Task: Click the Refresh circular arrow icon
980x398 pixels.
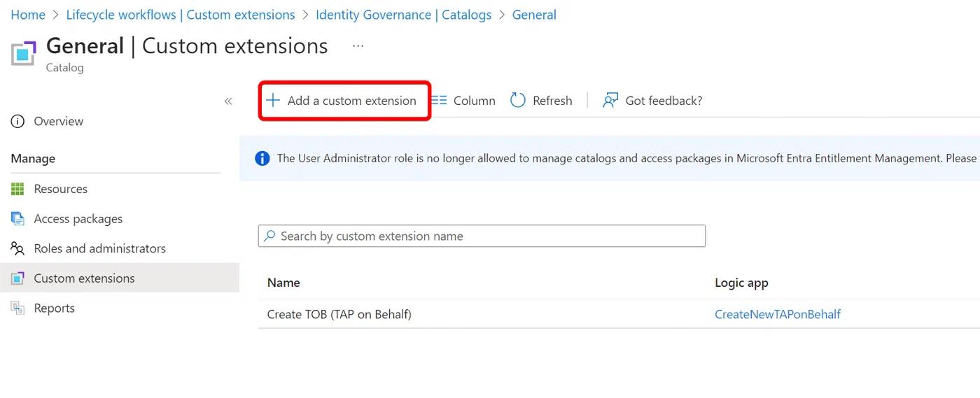Action: [518, 101]
